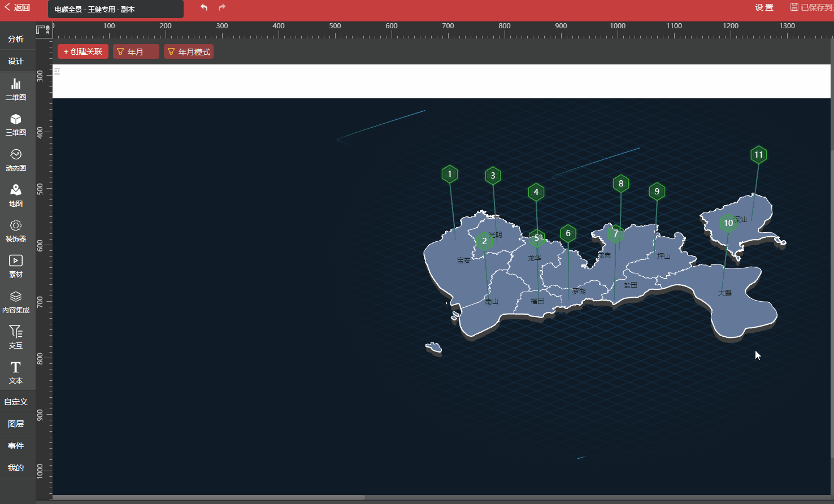Open the 年月 filter
Image resolution: width=834 pixels, height=504 pixels.
pyautogui.click(x=136, y=52)
